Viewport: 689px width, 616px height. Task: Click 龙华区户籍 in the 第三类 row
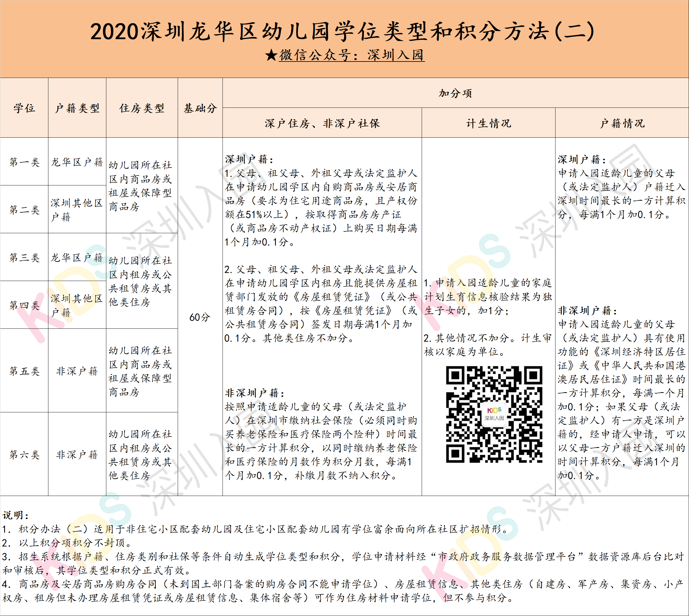(x=77, y=257)
